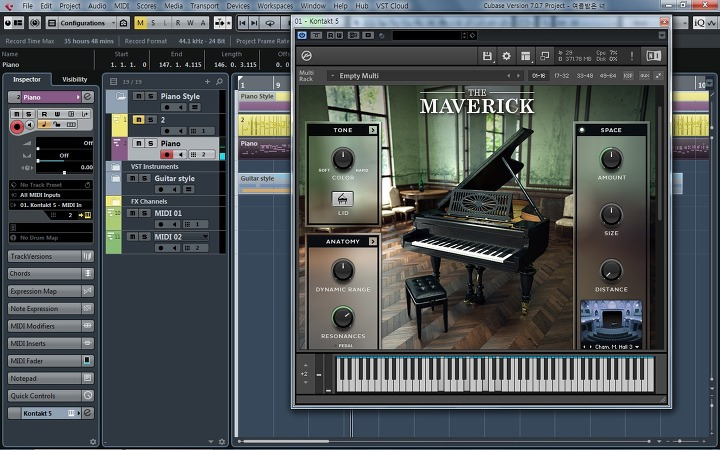Click the Kontakt minimize rack arrows icon
This screenshot has height=450, width=720.
(x=658, y=76)
